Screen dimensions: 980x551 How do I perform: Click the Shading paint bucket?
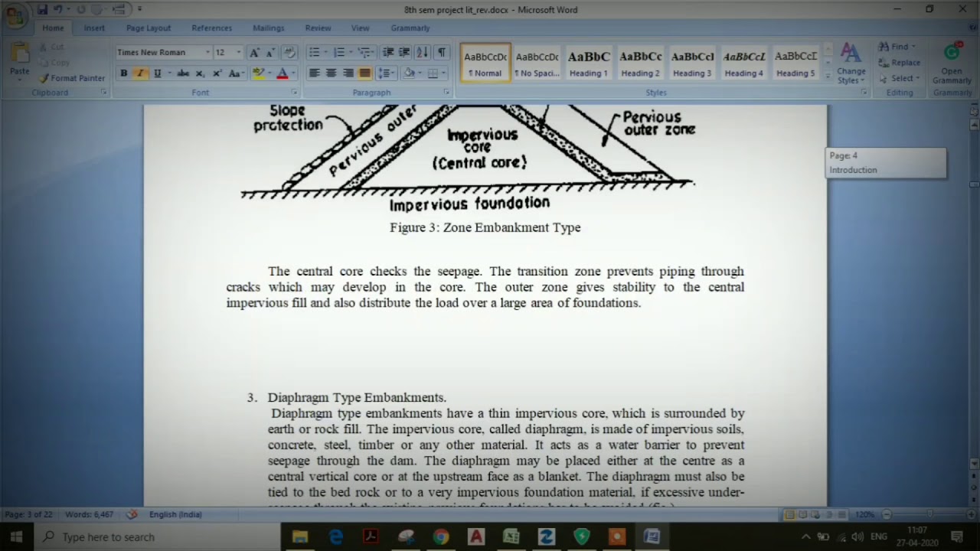point(409,73)
